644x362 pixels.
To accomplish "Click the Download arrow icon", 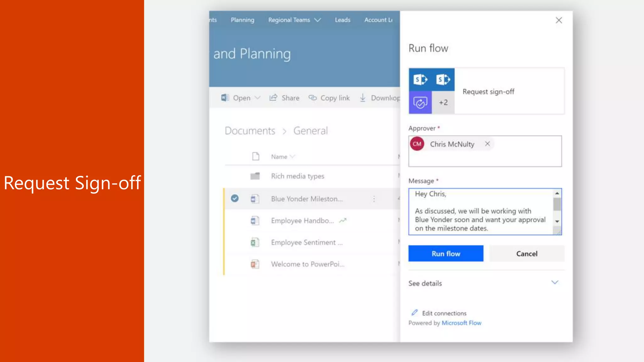I will pyautogui.click(x=363, y=98).
